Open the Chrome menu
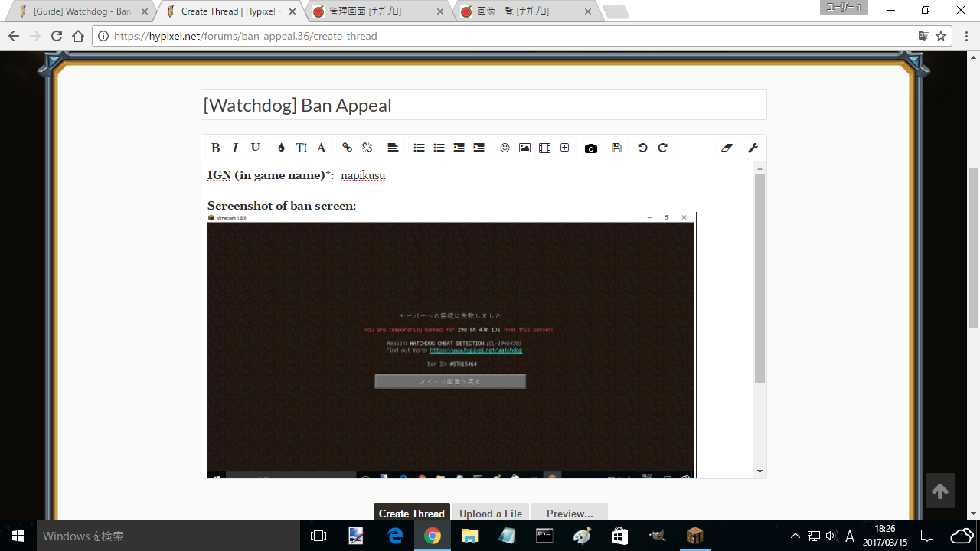Screen dimensions: 980x551 pyautogui.click(x=966, y=36)
